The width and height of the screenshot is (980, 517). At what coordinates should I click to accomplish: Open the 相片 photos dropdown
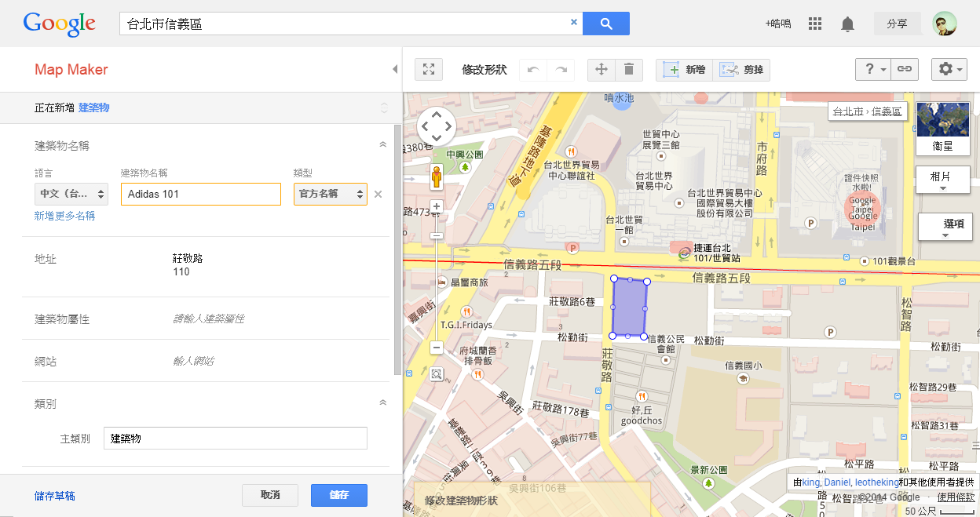(944, 180)
